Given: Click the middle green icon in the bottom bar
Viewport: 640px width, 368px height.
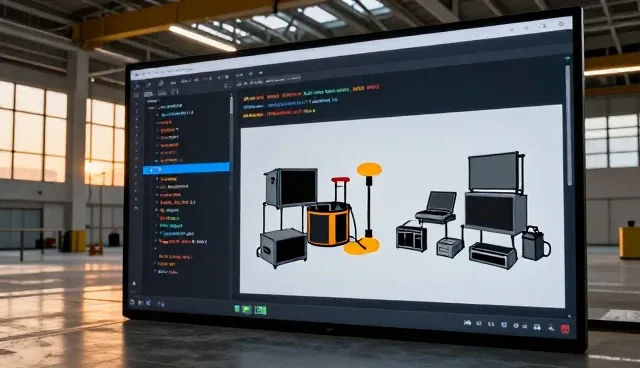Looking at the screenshot, I should [247, 310].
